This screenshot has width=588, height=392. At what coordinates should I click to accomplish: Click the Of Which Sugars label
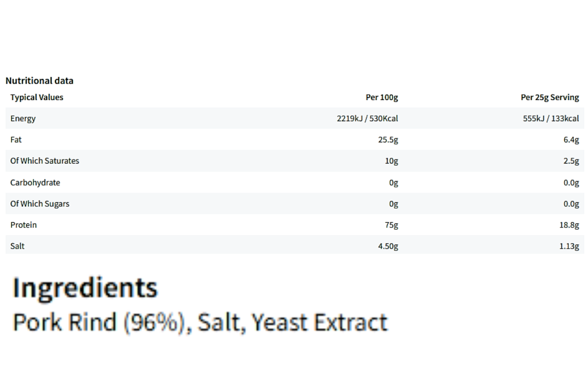[40, 204]
